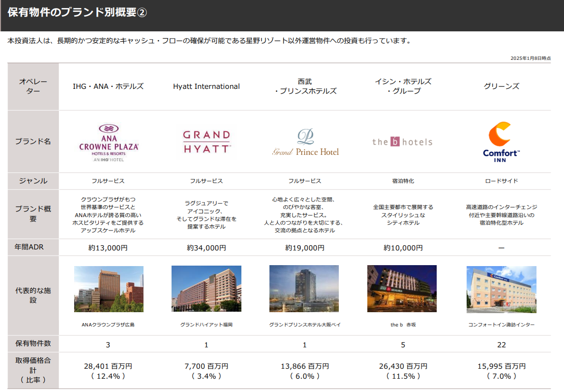Screen dimensions: 564x392
Task: Click property count 3
Action: [x=108, y=345]
